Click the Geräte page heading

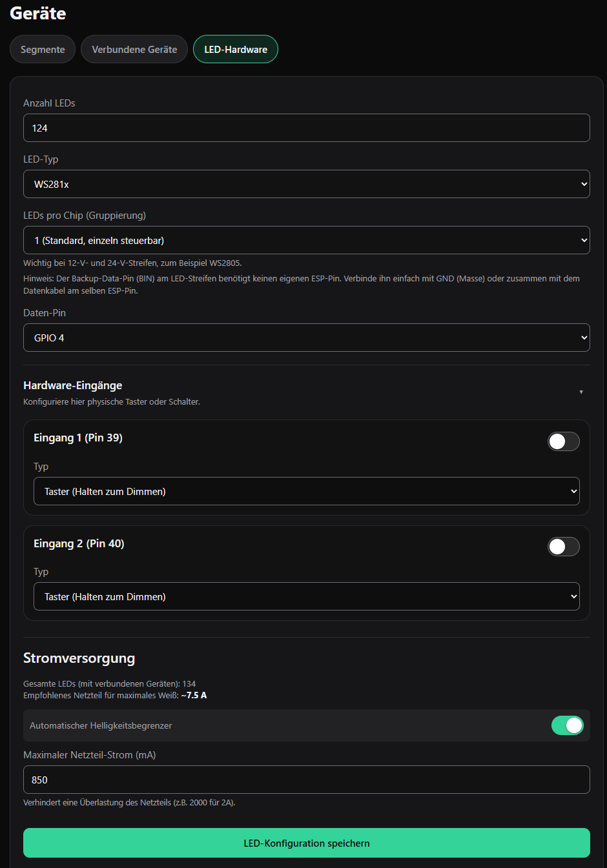pos(38,13)
